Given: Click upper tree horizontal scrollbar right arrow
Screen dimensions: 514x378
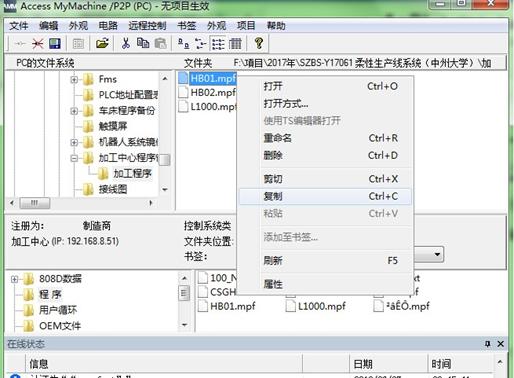Looking at the screenshot, I should (x=151, y=203).
